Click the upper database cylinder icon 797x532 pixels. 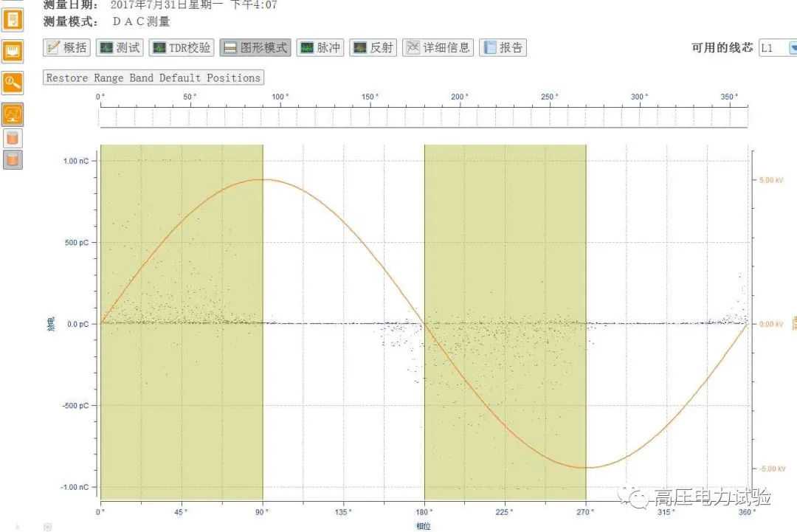pos(13,138)
